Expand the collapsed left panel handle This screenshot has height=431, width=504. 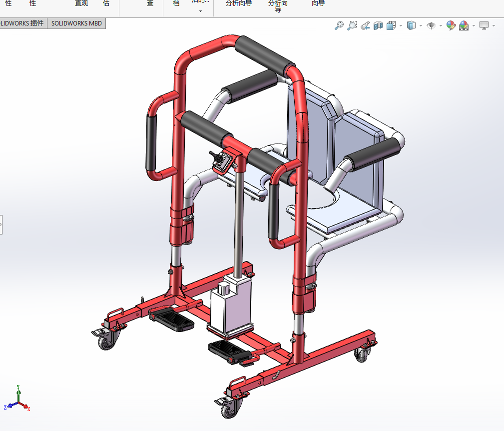tap(1, 224)
